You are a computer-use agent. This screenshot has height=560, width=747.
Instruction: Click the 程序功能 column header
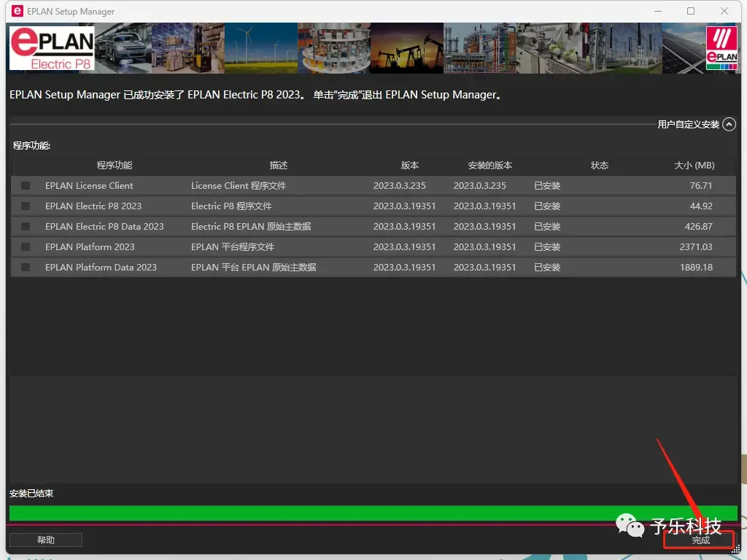(x=115, y=166)
